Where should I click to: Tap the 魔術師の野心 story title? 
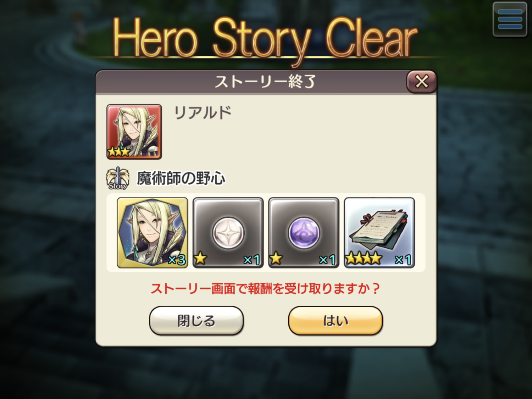tap(181, 178)
